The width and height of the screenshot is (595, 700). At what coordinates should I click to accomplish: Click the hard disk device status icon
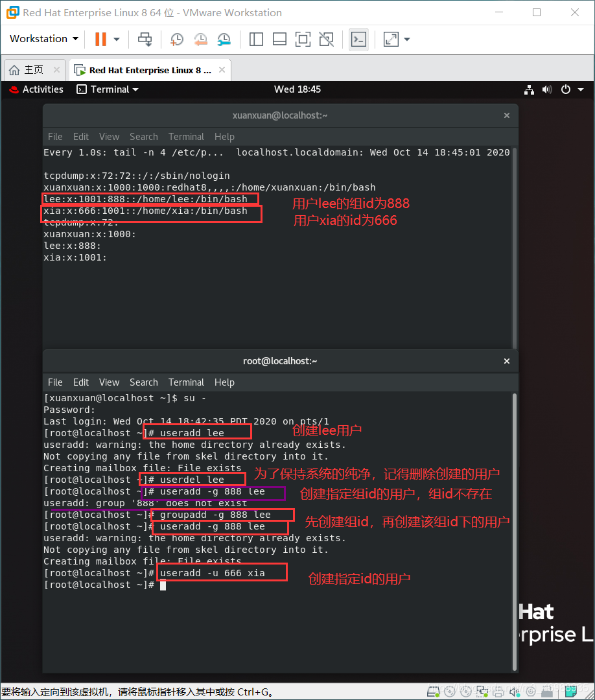(x=433, y=692)
